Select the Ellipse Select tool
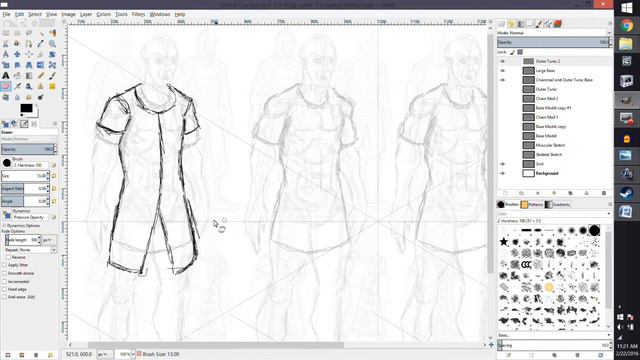The width and height of the screenshot is (640, 360). click(17, 33)
